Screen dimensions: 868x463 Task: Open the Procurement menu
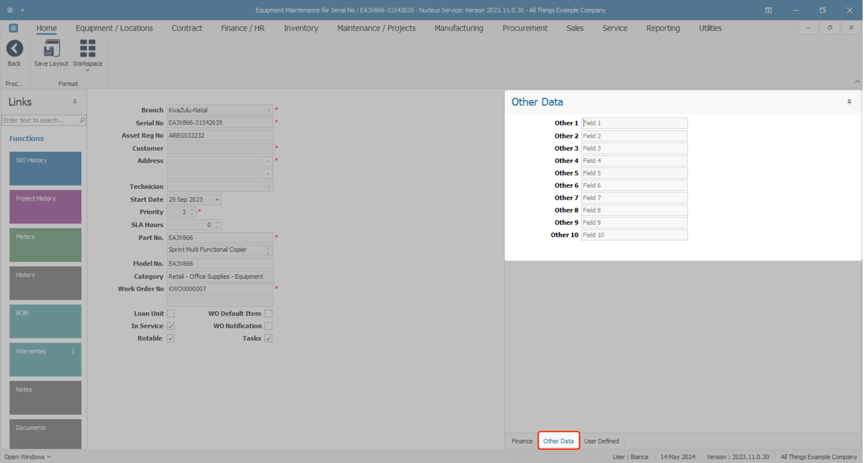point(525,28)
